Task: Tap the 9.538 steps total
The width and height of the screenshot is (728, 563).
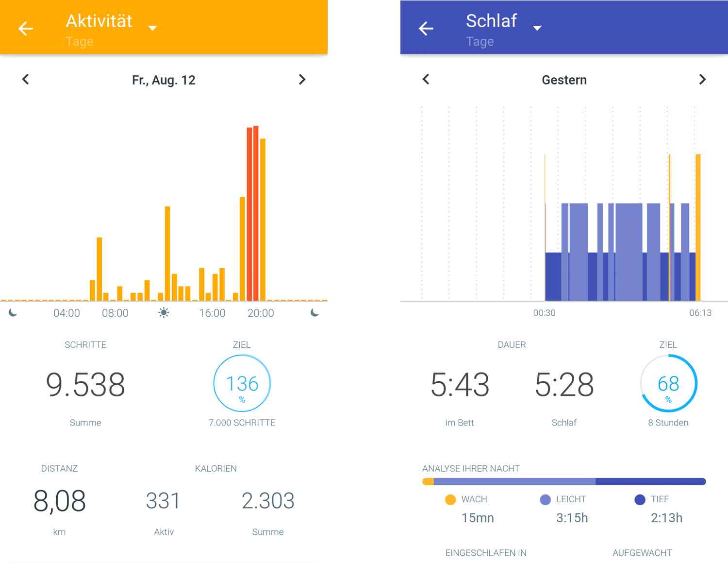Action: [x=85, y=385]
